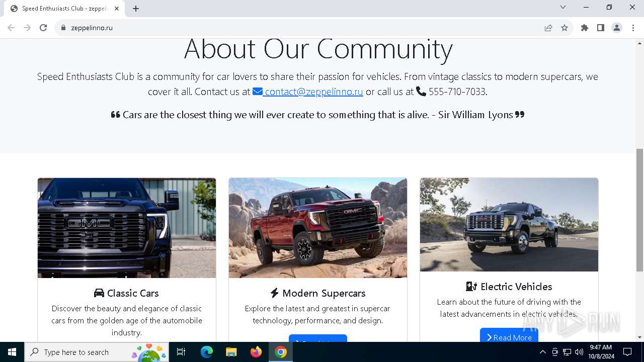Launch Firefox from the taskbar
This screenshot has width=644, height=362.
256,352
